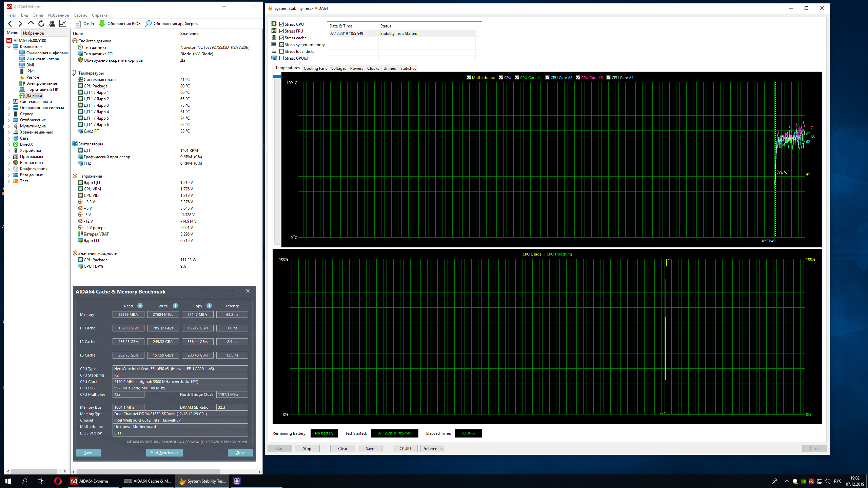Click the Back navigation arrow
868x488 pixels.
(10, 23)
